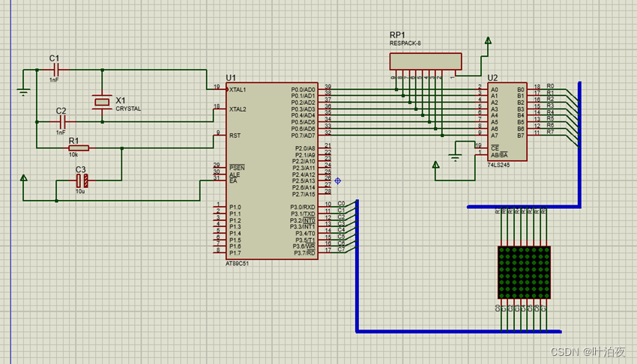Click the A0 pin label on U2
This screenshot has height=364, width=637.
tap(495, 90)
